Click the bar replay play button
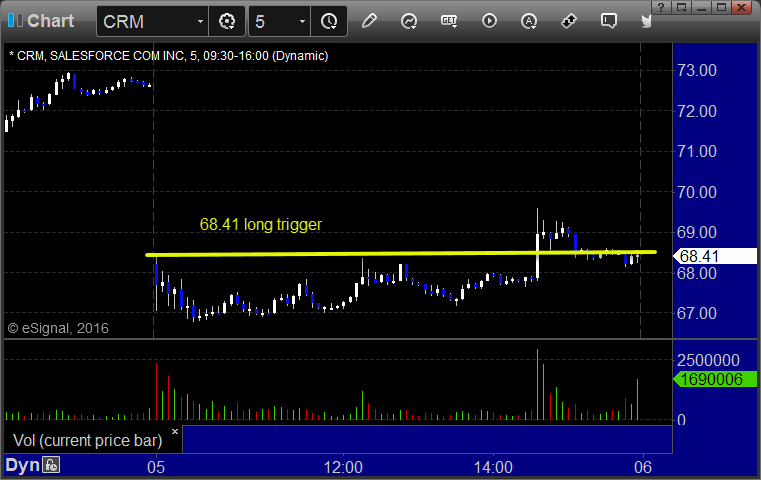This screenshot has height=480, width=761. [489, 21]
